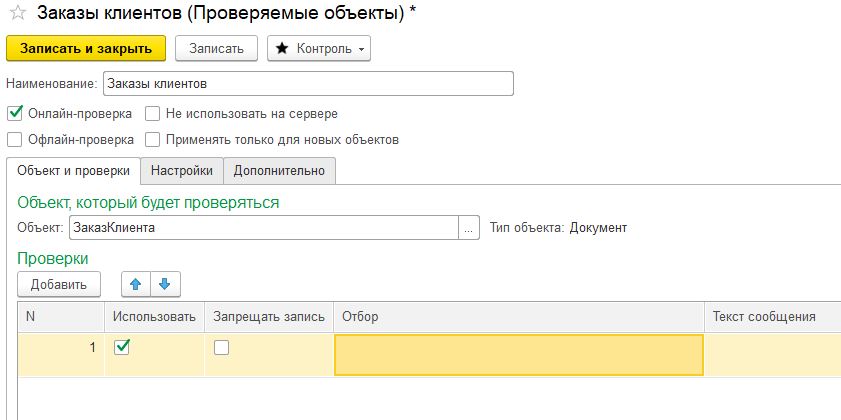
Task: Enable Применять только для новых объектов
Action: [153, 140]
